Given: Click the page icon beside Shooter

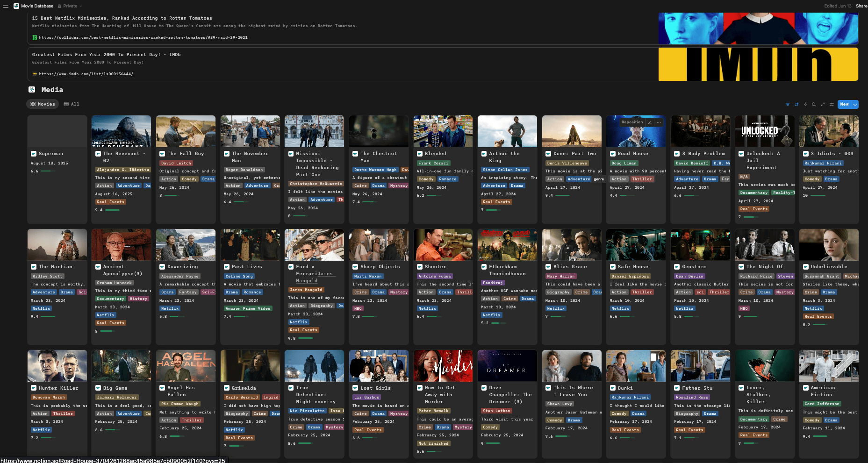Looking at the screenshot, I should point(420,267).
